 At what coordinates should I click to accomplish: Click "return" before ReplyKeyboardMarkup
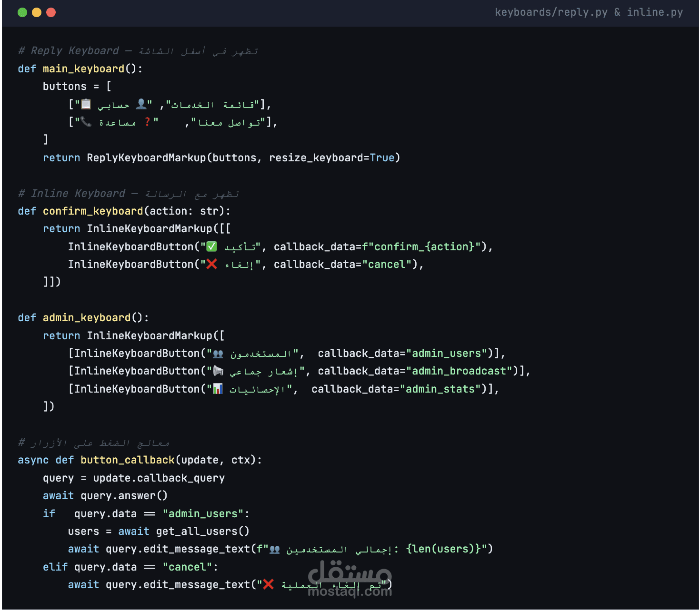tap(61, 158)
